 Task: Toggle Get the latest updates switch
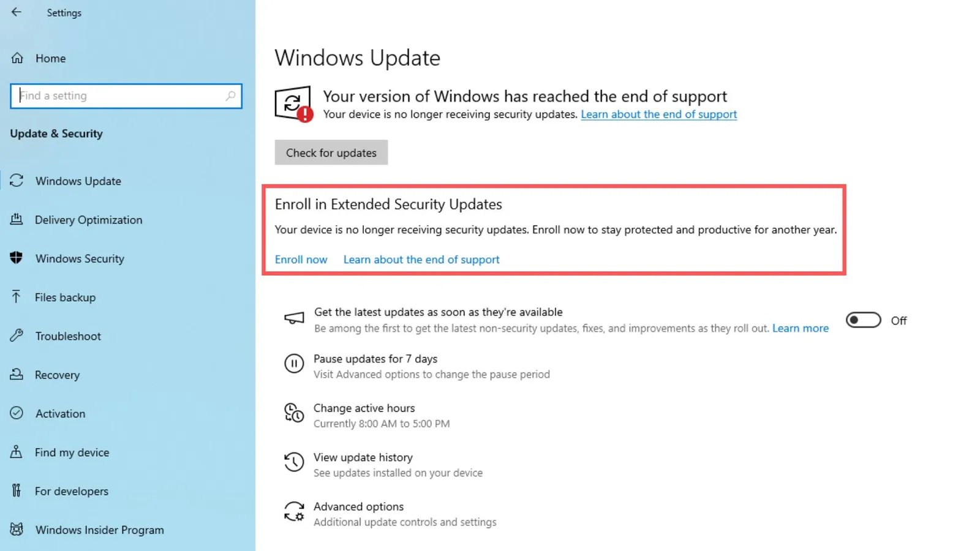pyautogui.click(x=864, y=320)
